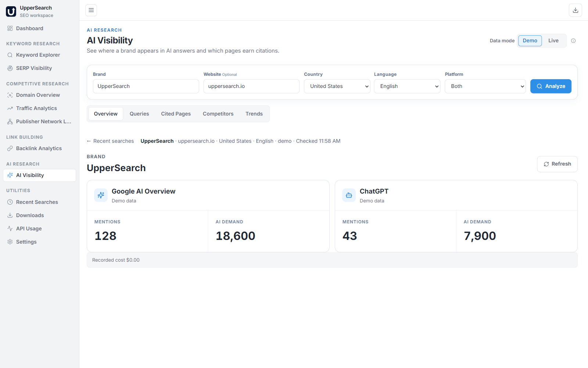588x368 pixels.
Task: Show the Trends tab
Action: (x=254, y=114)
